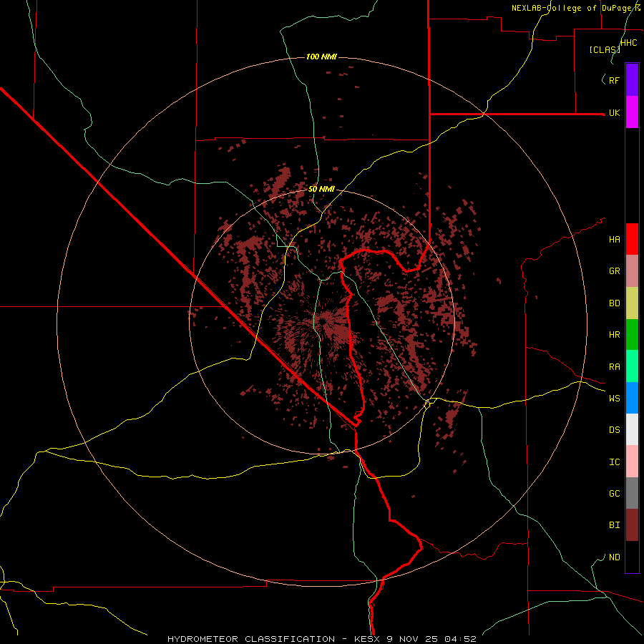Select the gray GC legend swatch

632,493
